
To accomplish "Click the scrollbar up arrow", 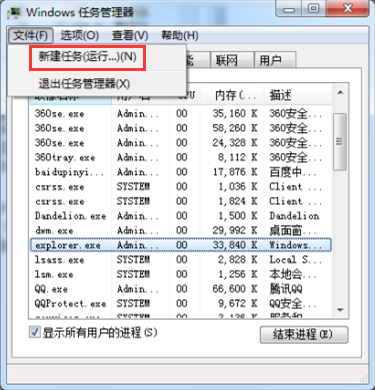I will [x=340, y=93].
